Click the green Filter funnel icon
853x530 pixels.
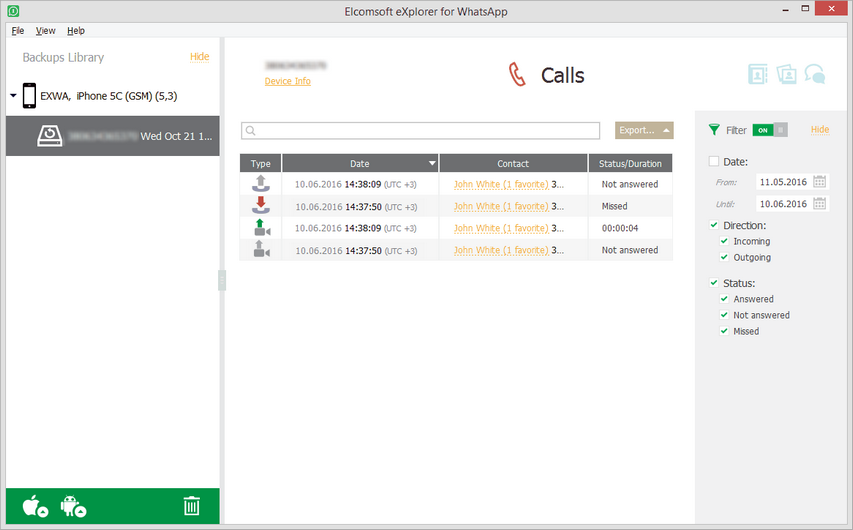(x=714, y=130)
